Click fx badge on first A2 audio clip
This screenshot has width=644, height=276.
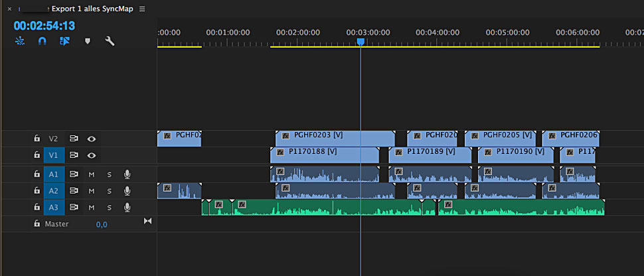pyautogui.click(x=167, y=188)
